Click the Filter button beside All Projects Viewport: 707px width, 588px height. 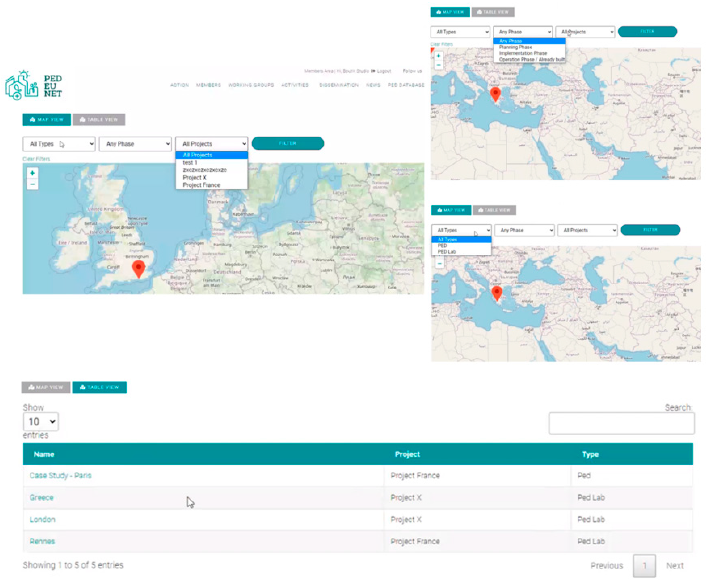288,143
